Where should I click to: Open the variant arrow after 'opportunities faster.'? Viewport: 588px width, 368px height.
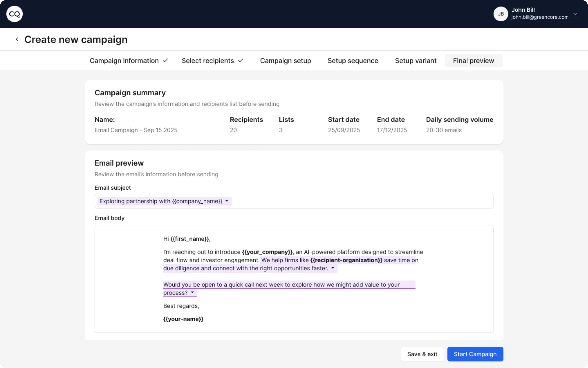(x=333, y=268)
